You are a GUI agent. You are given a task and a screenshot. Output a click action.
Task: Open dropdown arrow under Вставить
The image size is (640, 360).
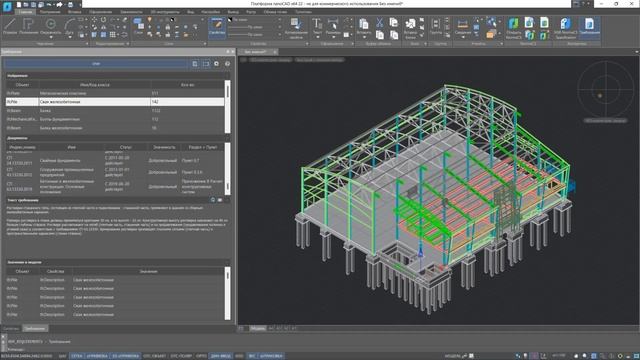click(x=364, y=37)
